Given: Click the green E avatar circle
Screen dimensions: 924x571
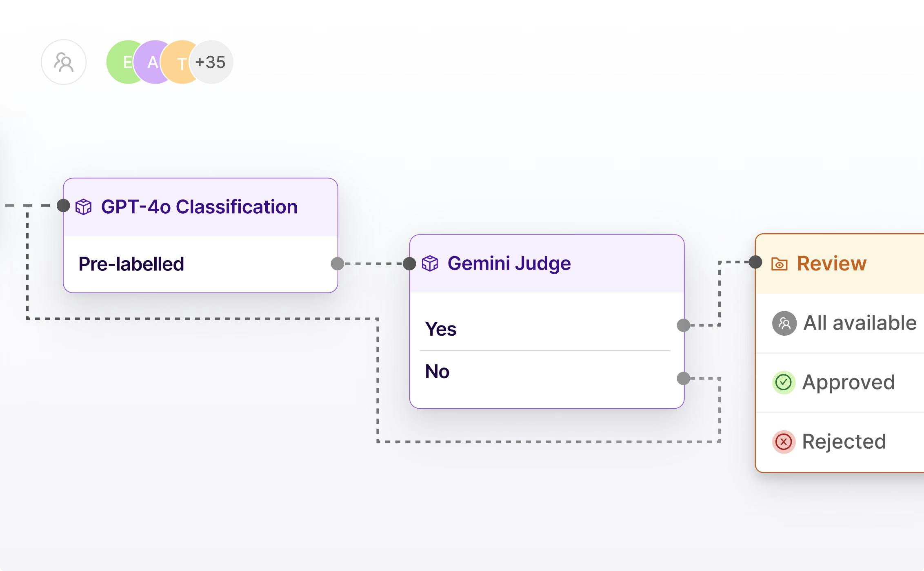Looking at the screenshot, I should point(126,62).
